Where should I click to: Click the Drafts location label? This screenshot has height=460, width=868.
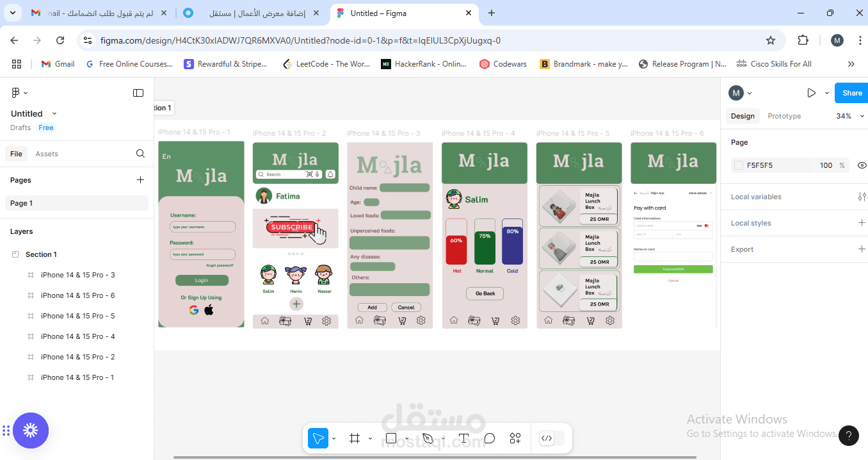tap(20, 127)
